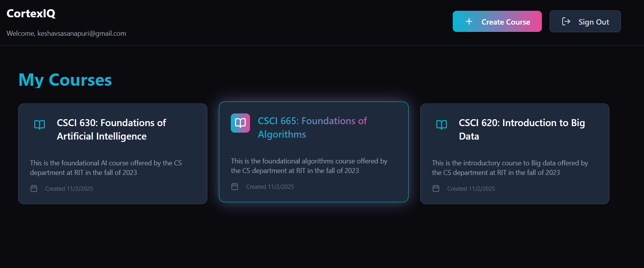Select the foundational algorithms course description
This screenshot has width=644, height=268.
point(309,166)
